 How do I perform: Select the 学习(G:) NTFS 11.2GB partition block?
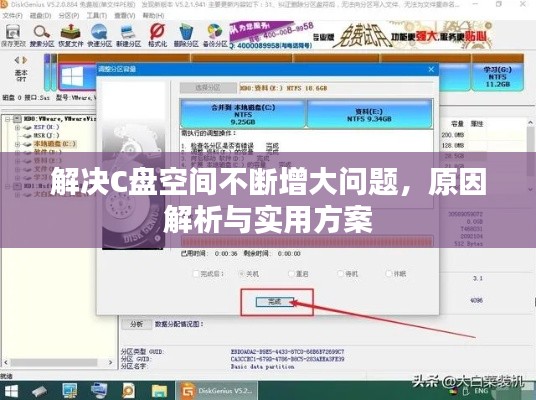[498, 77]
